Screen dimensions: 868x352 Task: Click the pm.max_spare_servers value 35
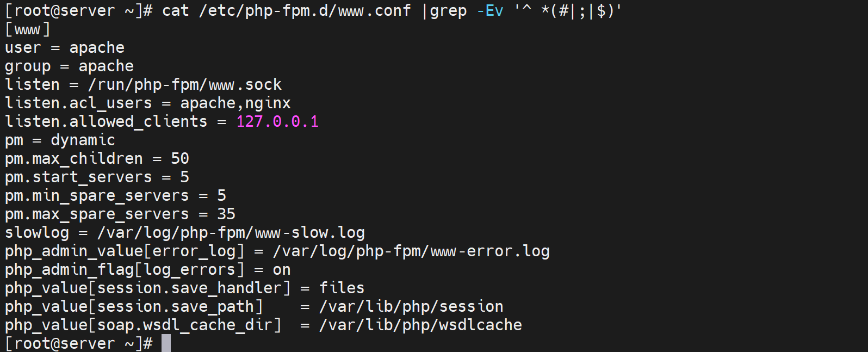226,214
